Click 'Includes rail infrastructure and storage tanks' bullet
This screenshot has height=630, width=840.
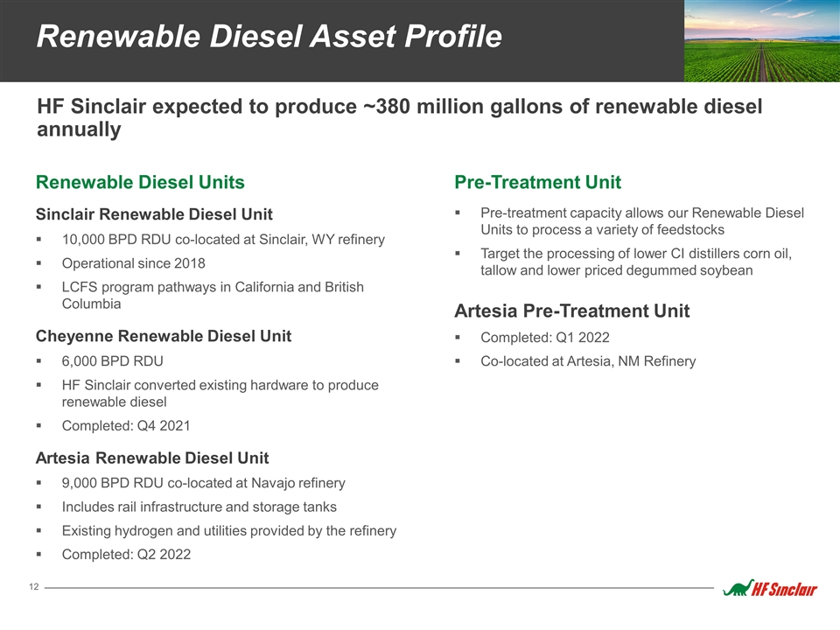pyautogui.click(x=199, y=507)
